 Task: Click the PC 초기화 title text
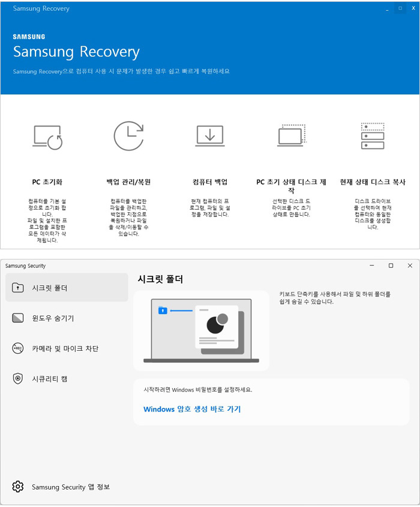tap(47, 182)
